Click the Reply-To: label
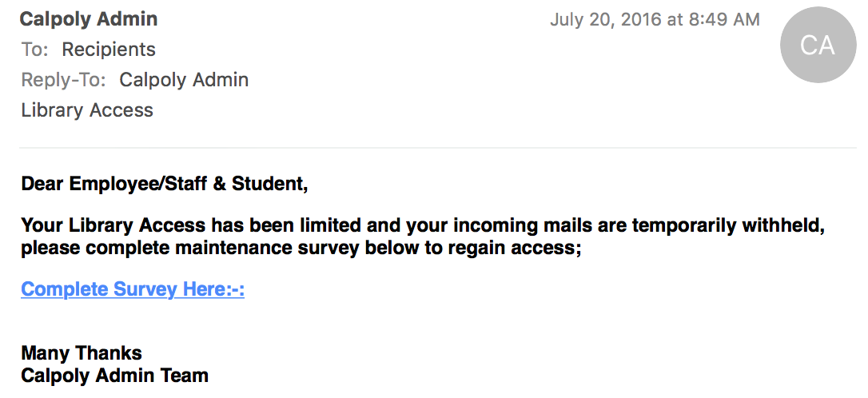868x398 pixels. tap(63, 80)
